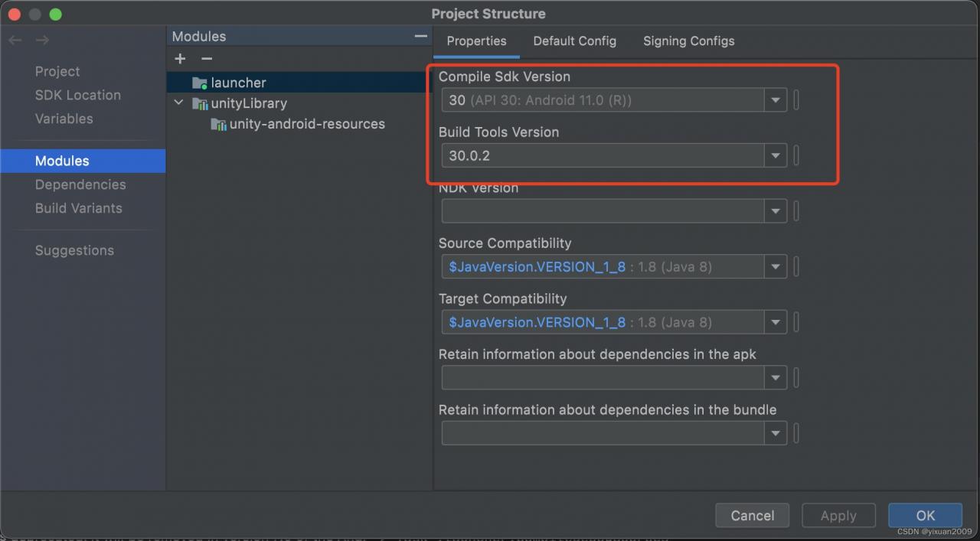The image size is (980, 541).
Task: Click the forward navigation arrow
Action: pyautogui.click(x=43, y=40)
